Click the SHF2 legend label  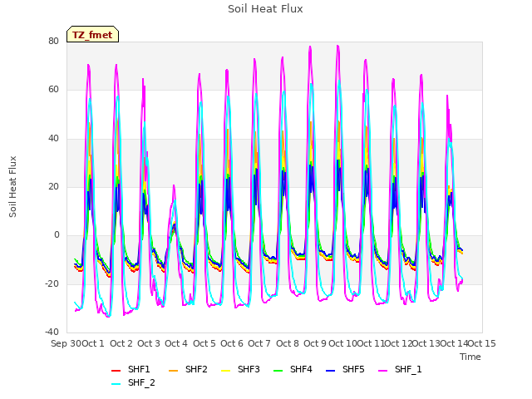coord(196,369)
